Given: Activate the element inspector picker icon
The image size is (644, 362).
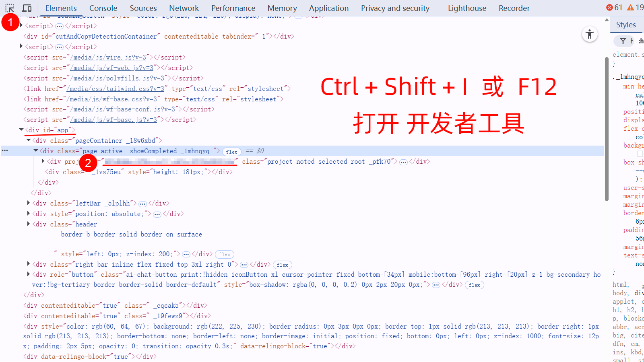Looking at the screenshot, I should pos(10,8).
